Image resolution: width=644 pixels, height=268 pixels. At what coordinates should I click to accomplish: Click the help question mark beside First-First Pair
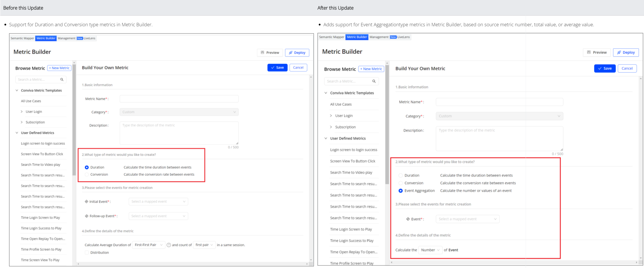coord(169,245)
